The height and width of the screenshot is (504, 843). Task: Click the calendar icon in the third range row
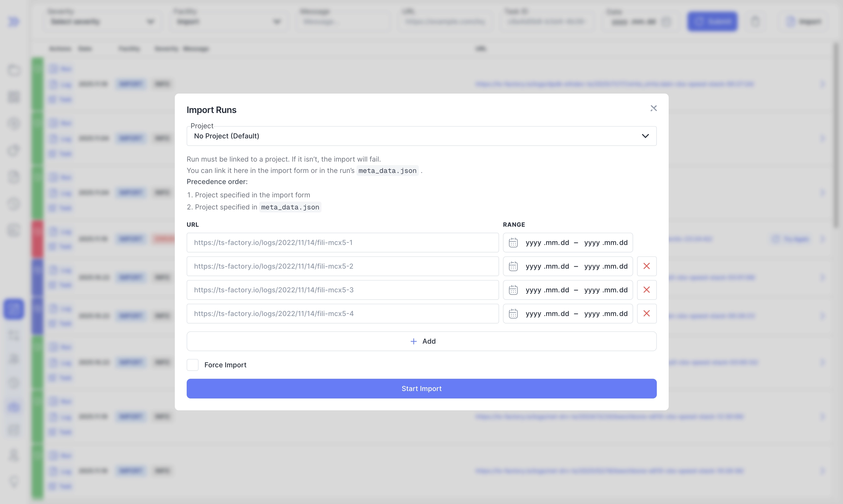coord(513,290)
